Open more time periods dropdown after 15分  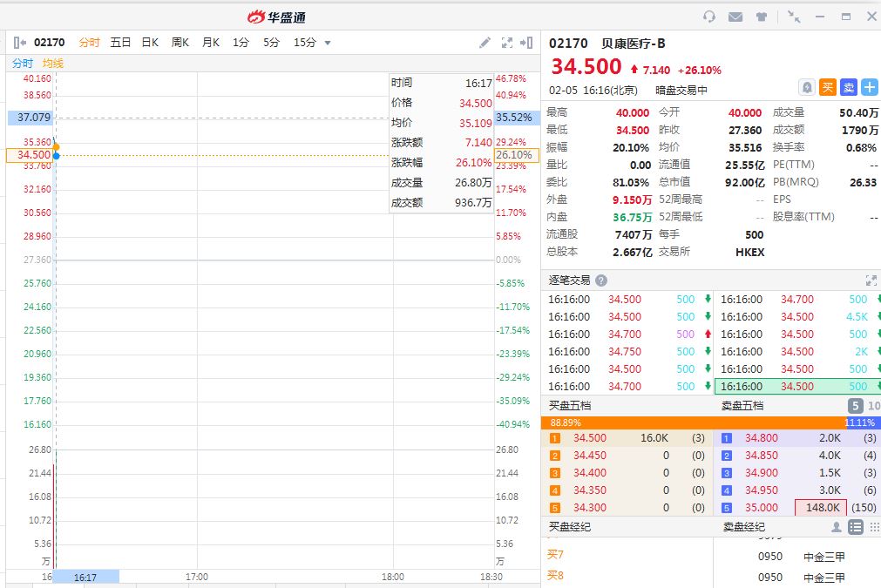pos(328,43)
